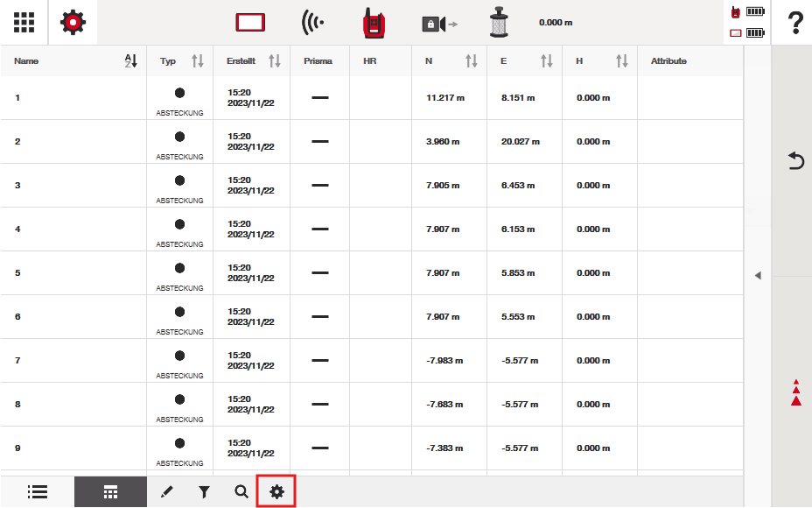Screen dimensions: 812x508
Task: Switch to the table view tab
Action: click(x=110, y=492)
